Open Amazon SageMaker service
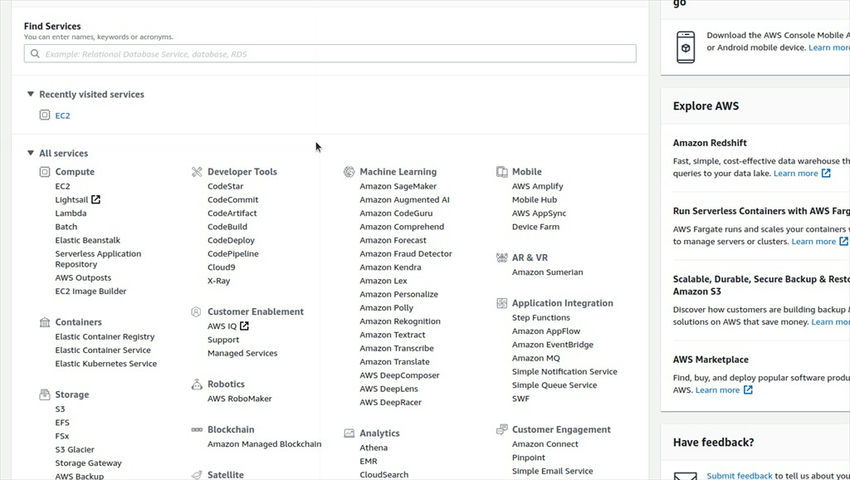 click(398, 186)
